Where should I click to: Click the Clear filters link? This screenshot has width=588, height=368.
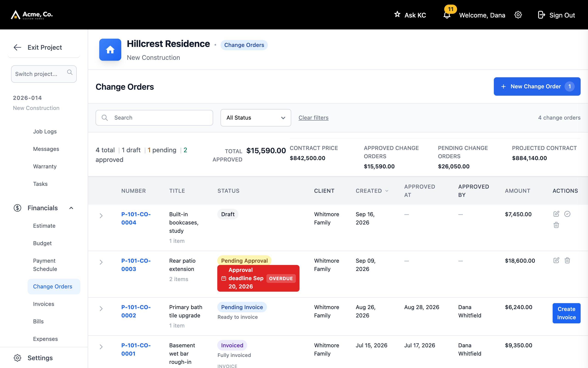(x=314, y=118)
